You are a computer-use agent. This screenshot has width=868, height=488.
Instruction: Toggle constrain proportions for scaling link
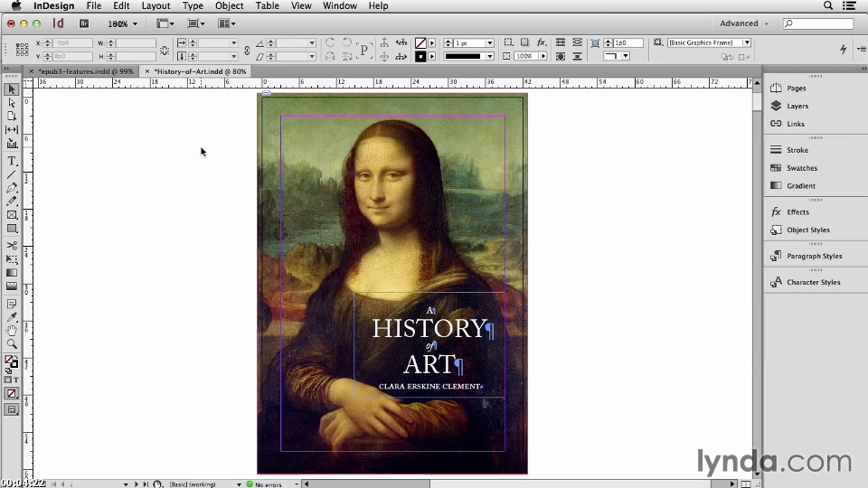247,50
